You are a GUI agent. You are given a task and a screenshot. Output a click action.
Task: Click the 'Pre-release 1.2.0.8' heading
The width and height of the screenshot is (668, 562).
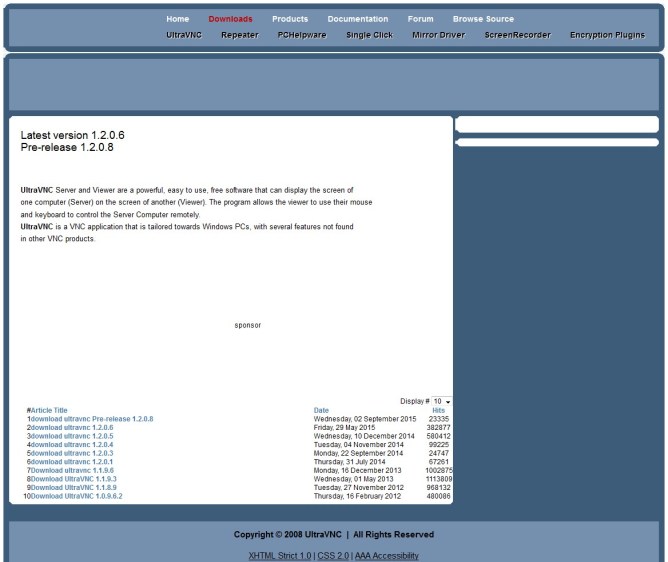click(67, 147)
